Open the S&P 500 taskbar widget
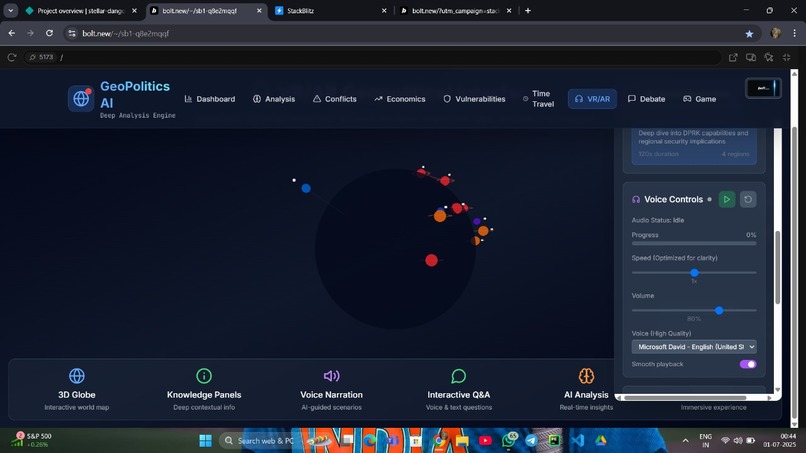The image size is (806, 453). pyautogui.click(x=33, y=440)
